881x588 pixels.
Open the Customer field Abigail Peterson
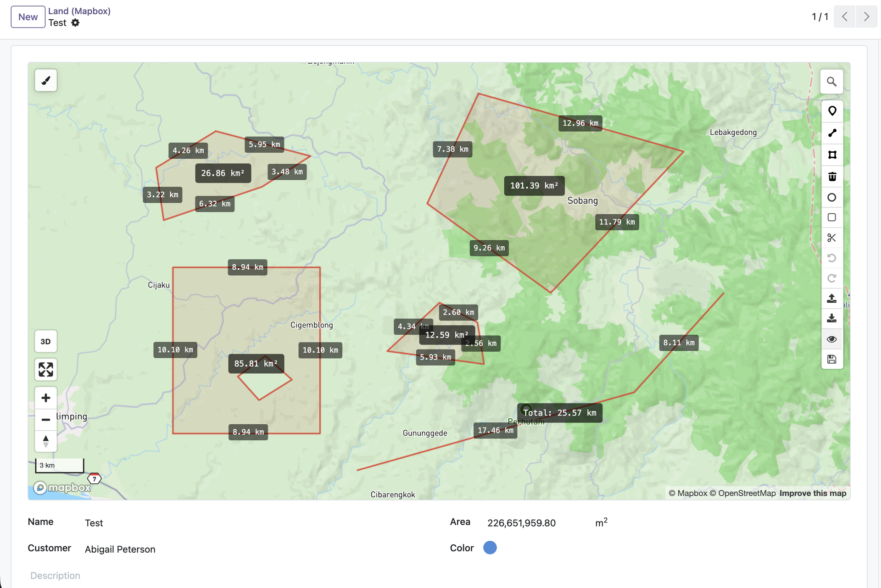click(120, 549)
